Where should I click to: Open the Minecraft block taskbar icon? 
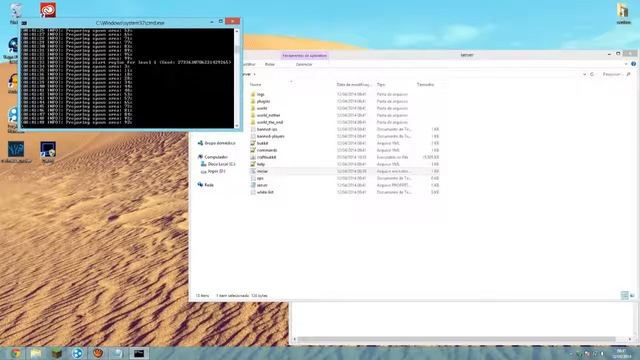pyautogui.click(x=57, y=353)
